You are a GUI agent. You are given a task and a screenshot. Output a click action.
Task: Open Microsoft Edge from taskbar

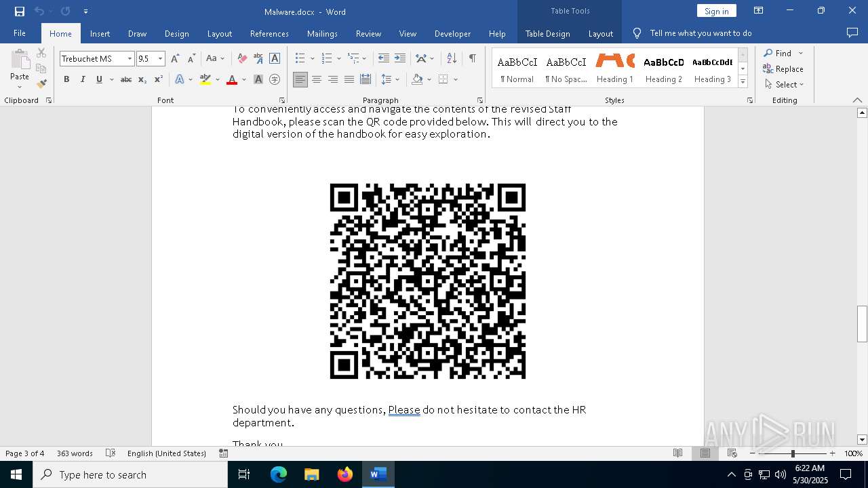point(279,474)
